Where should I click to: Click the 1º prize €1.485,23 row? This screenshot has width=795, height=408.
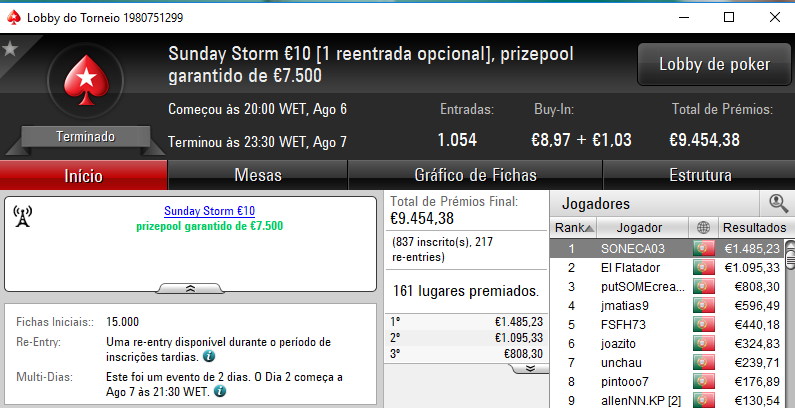466,322
